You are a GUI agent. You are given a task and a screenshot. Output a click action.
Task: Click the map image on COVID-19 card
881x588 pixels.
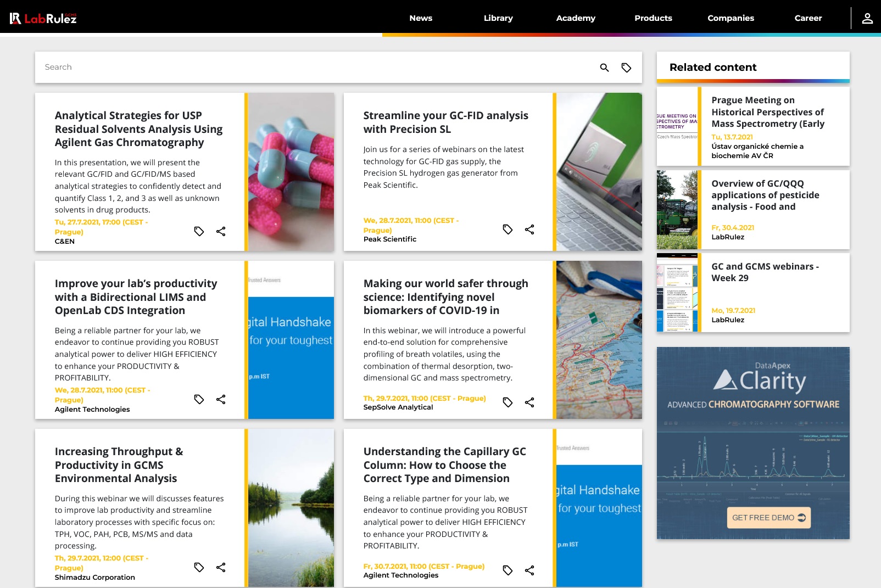tap(599, 340)
